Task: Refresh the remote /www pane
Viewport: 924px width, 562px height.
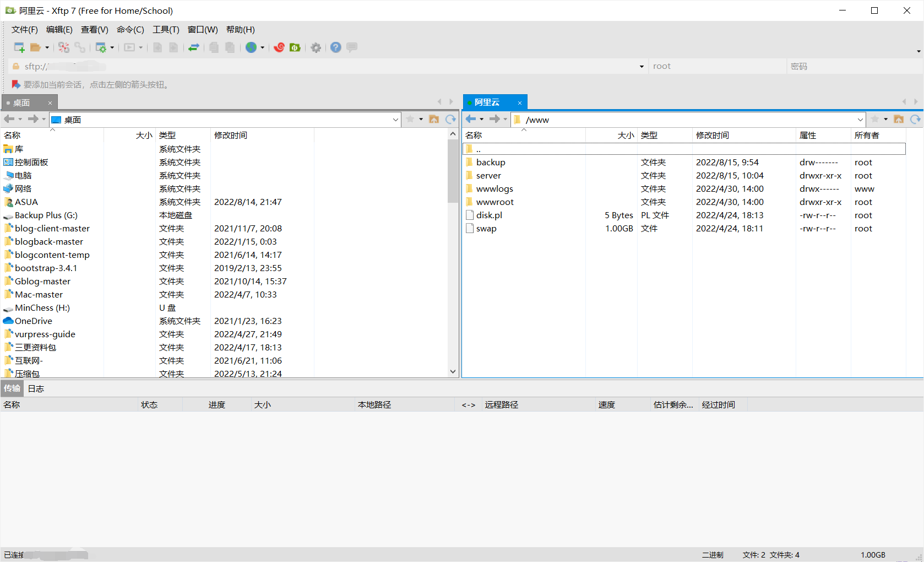Action: (x=915, y=119)
